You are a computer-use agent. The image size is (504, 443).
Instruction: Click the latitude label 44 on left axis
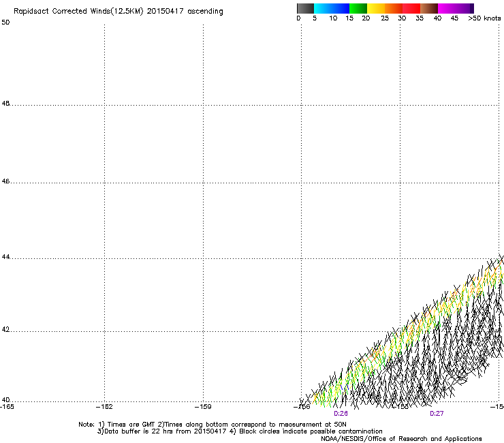5,257
